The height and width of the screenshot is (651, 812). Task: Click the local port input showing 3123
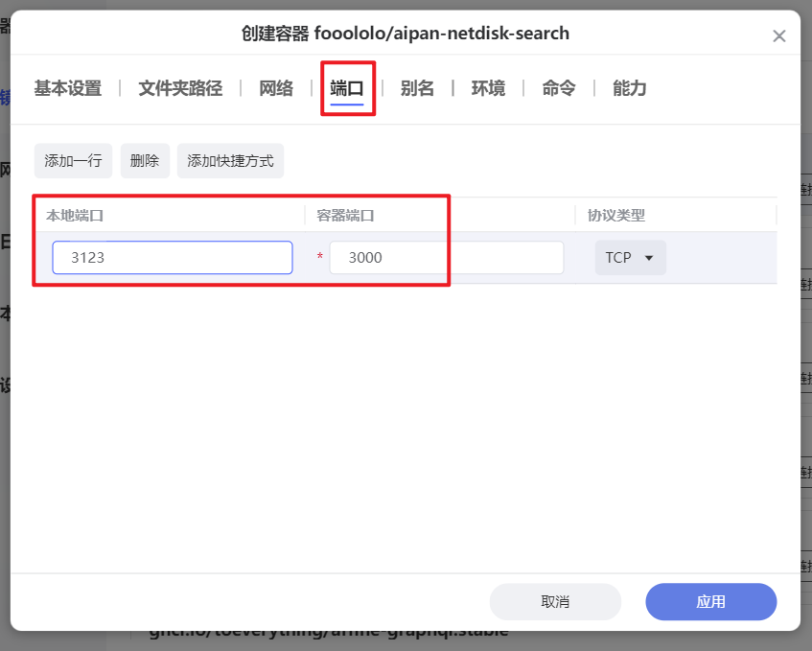point(172,257)
